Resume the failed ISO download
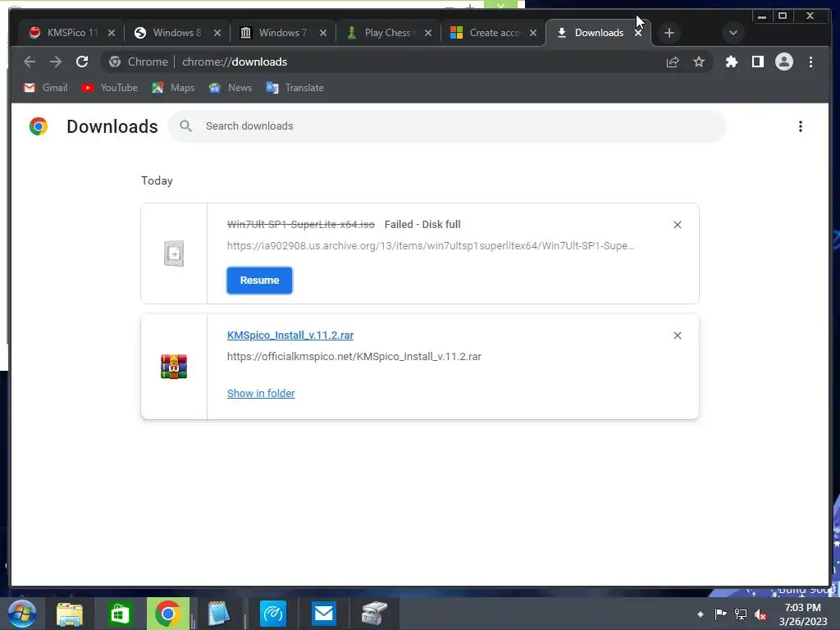Viewport: 840px width, 630px height. click(x=260, y=281)
